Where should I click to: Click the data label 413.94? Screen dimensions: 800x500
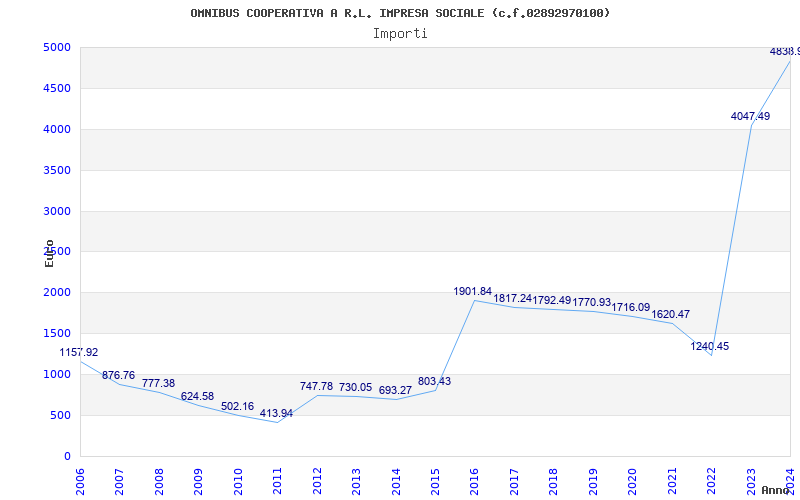(x=277, y=413)
